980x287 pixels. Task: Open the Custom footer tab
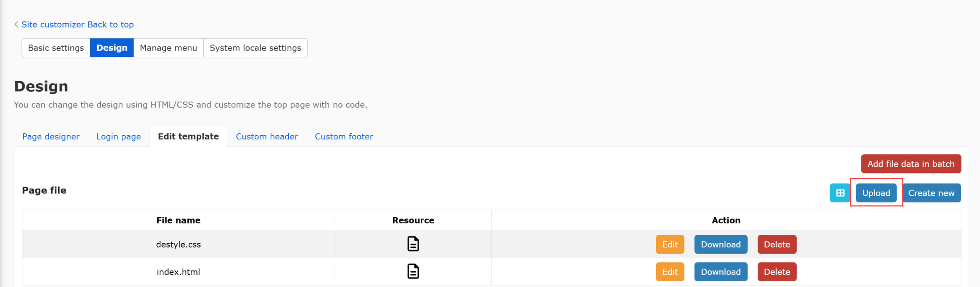pos(344,137)
